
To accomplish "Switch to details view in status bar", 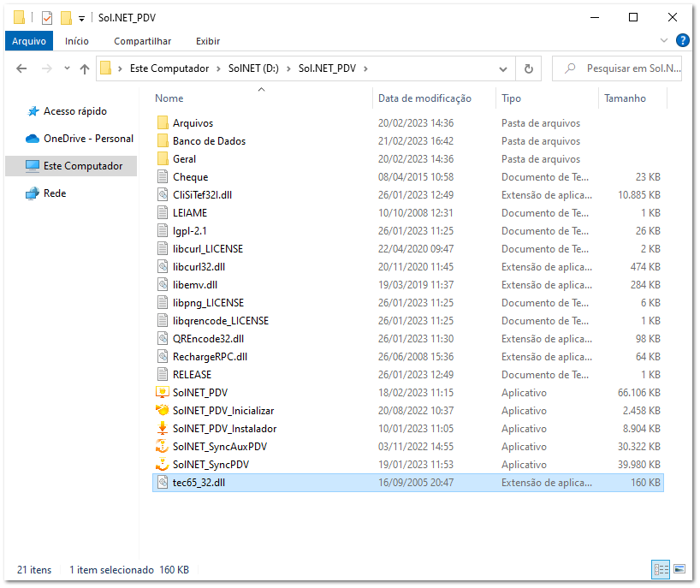I will (660, 569).
